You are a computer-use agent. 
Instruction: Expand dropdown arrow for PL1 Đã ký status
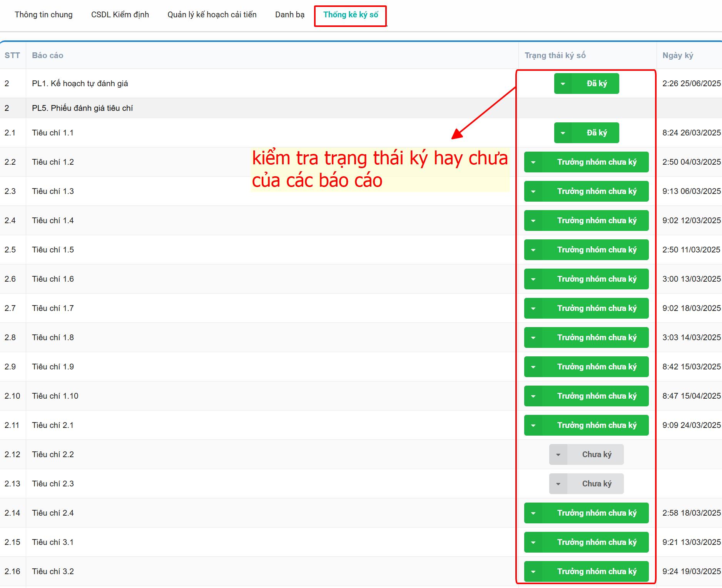[x=563, y=84]
